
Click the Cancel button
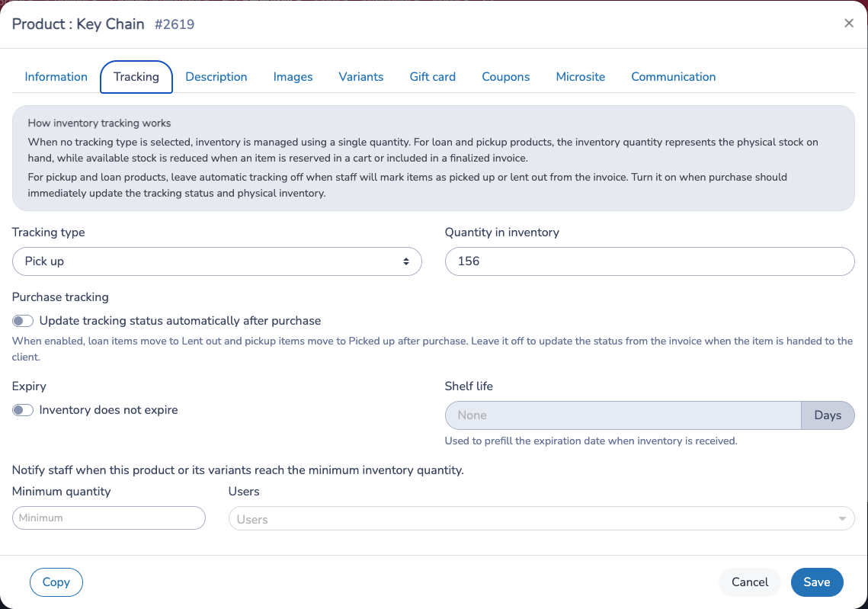click(x=750, y=582)
